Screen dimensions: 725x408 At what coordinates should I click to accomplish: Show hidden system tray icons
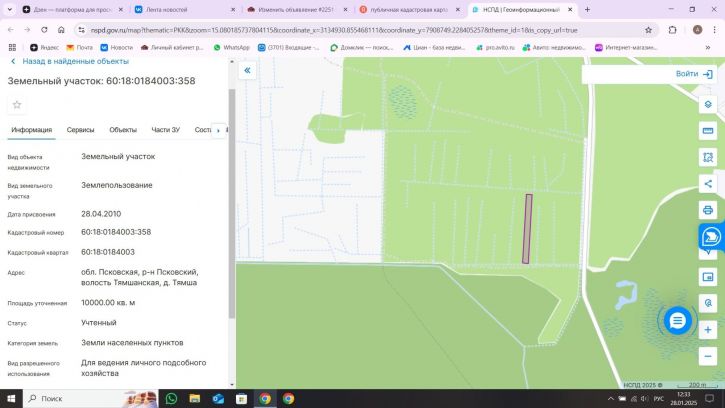[x=611, y=398]
